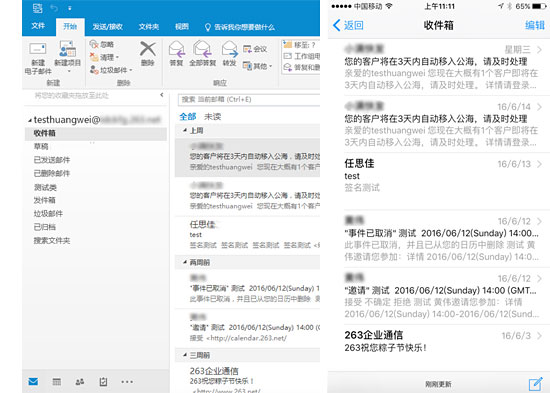Tap the Edit (编辑) button on phone

point(535,25)
